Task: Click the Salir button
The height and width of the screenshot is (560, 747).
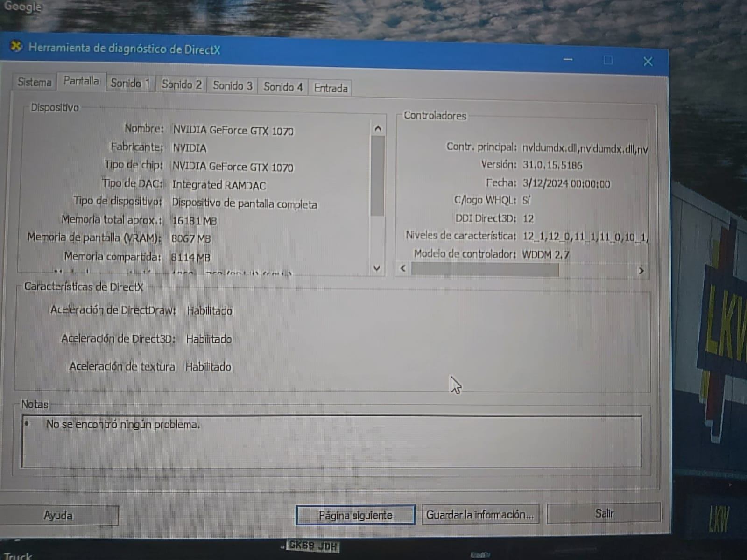Action: pos(604,513)
